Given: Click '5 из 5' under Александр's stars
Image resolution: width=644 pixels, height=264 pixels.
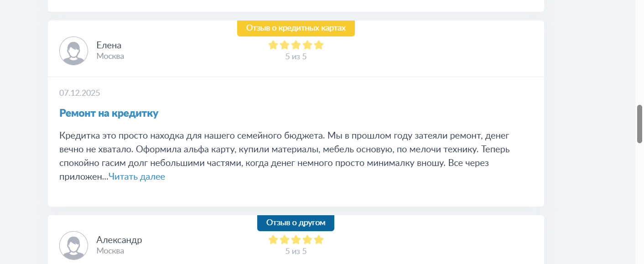Looking at the screenshot, I should [x=296, y=251].
